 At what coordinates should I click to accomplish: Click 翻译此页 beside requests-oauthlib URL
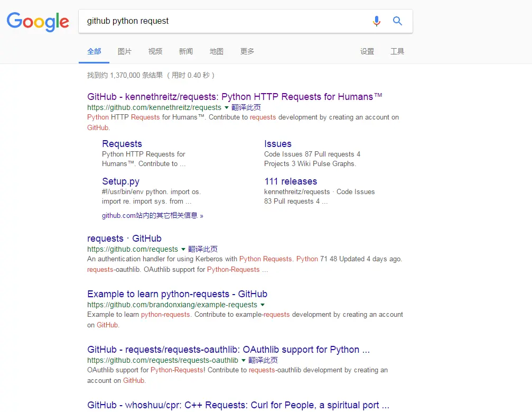click(x=263, y=360)
